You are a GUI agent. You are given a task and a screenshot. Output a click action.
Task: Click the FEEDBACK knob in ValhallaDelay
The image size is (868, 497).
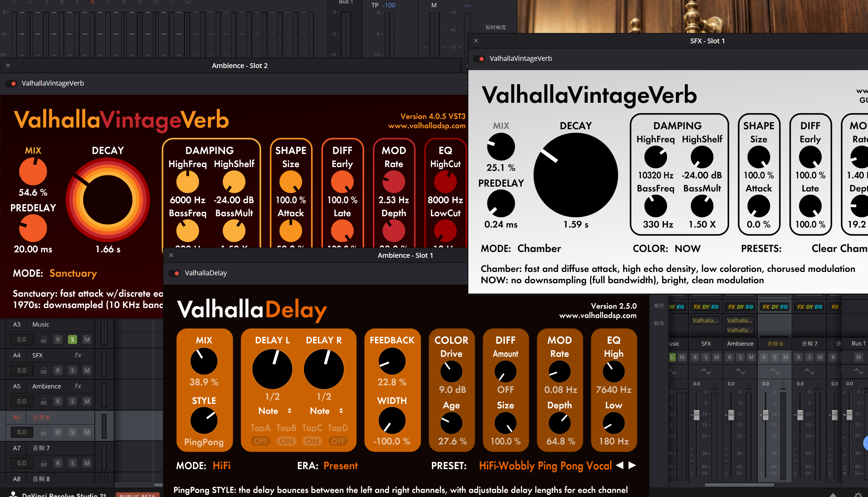pyautogui.click(x=392, y=361)
